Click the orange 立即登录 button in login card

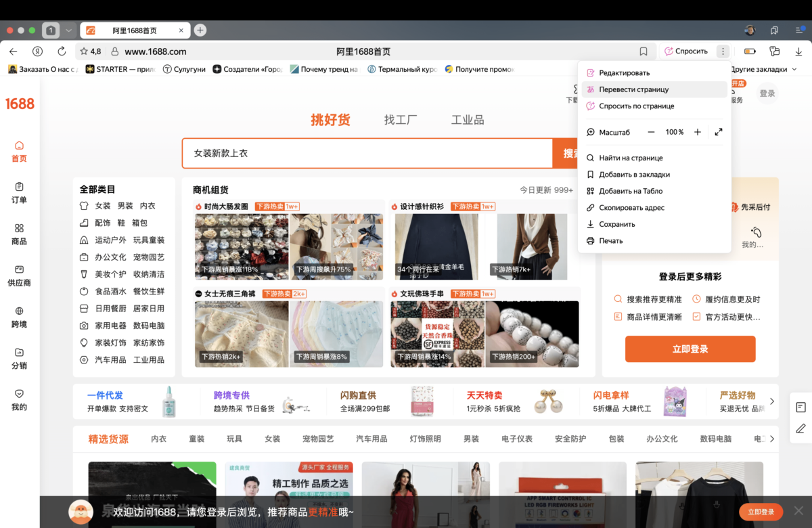690,349
